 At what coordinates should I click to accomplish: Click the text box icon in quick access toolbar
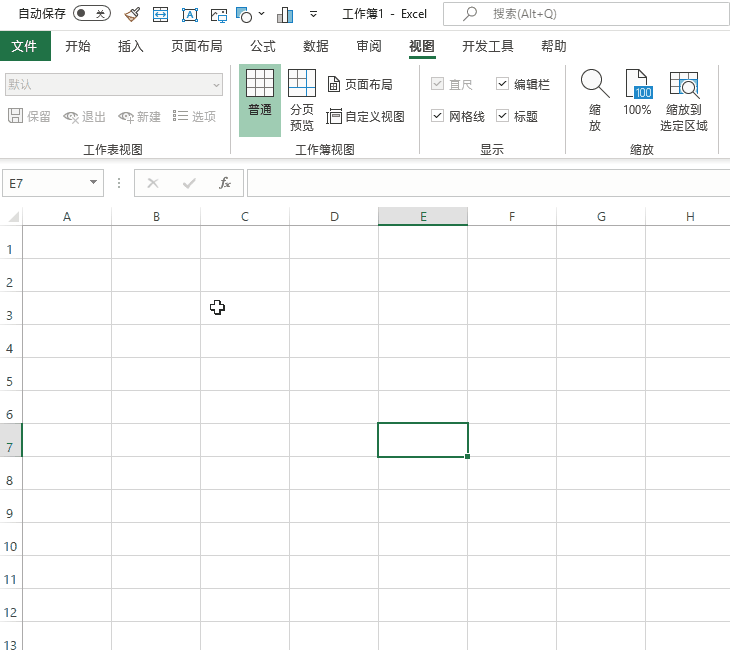pos(189,15)
